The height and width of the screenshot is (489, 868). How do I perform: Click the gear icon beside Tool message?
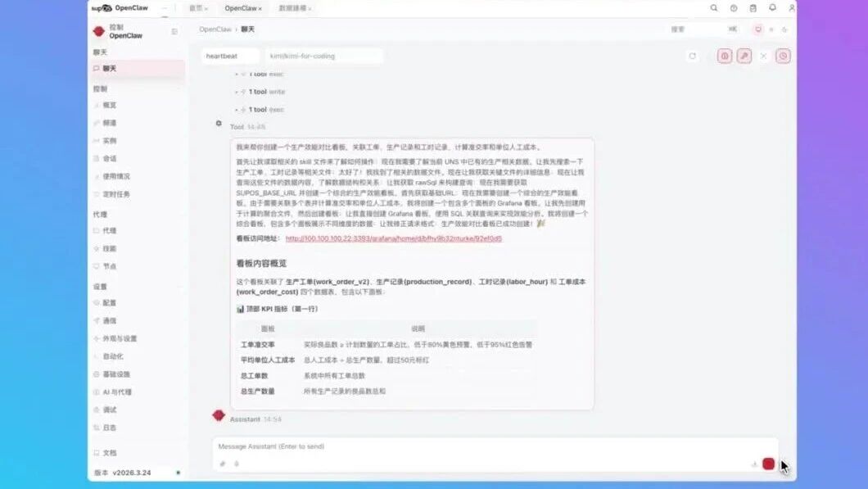(219, 124)
